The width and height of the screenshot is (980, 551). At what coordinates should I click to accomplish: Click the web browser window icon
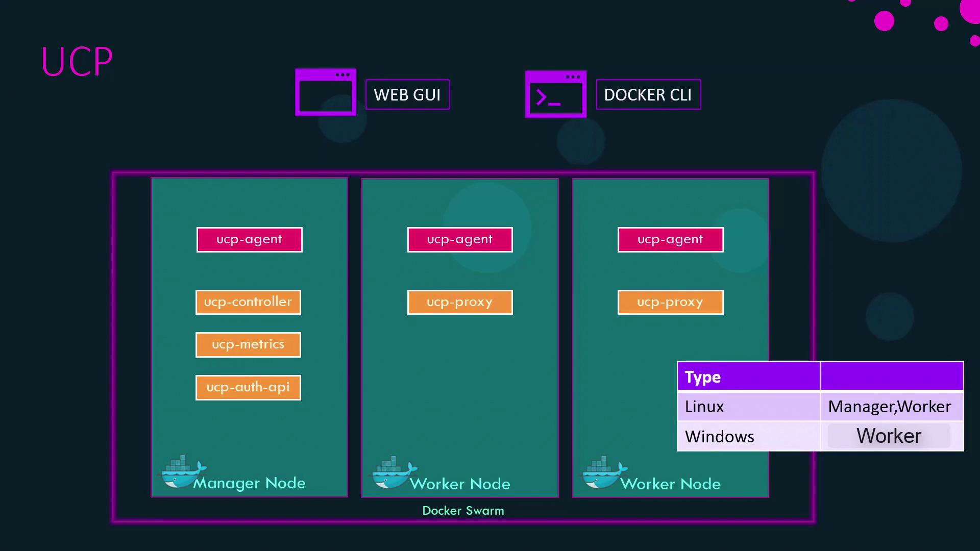point(326,92)
